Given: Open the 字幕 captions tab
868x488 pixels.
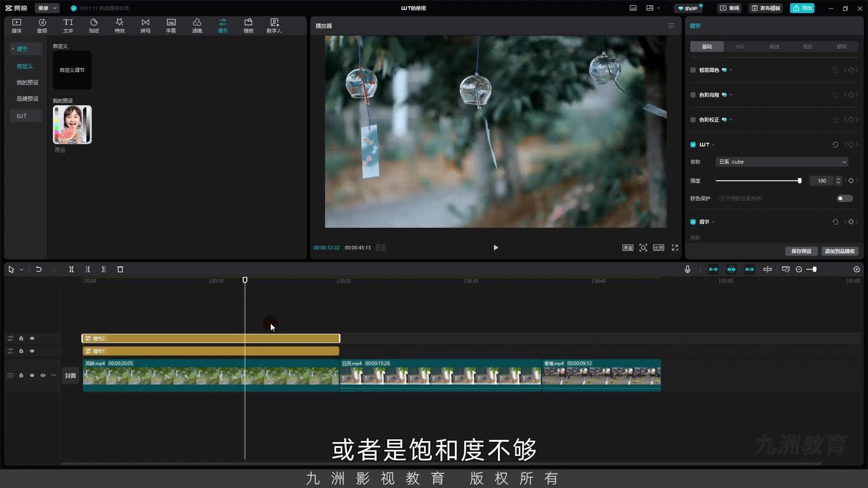Looking at the screenshot, I should pos(171,26).
